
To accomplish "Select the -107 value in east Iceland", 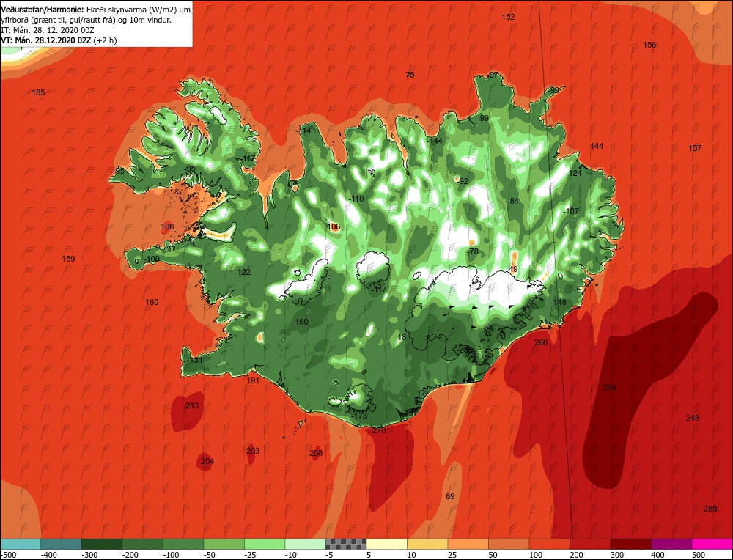I will click(570, 211).
